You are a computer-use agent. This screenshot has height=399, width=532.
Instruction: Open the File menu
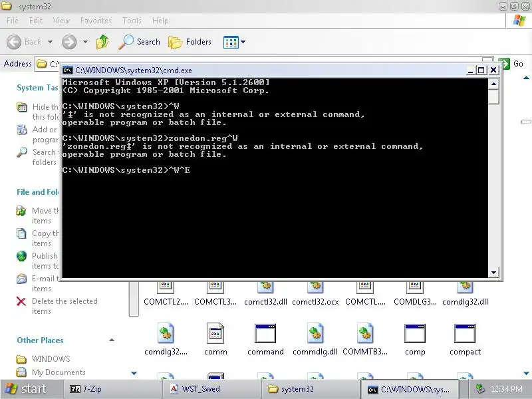coord(12,21)
